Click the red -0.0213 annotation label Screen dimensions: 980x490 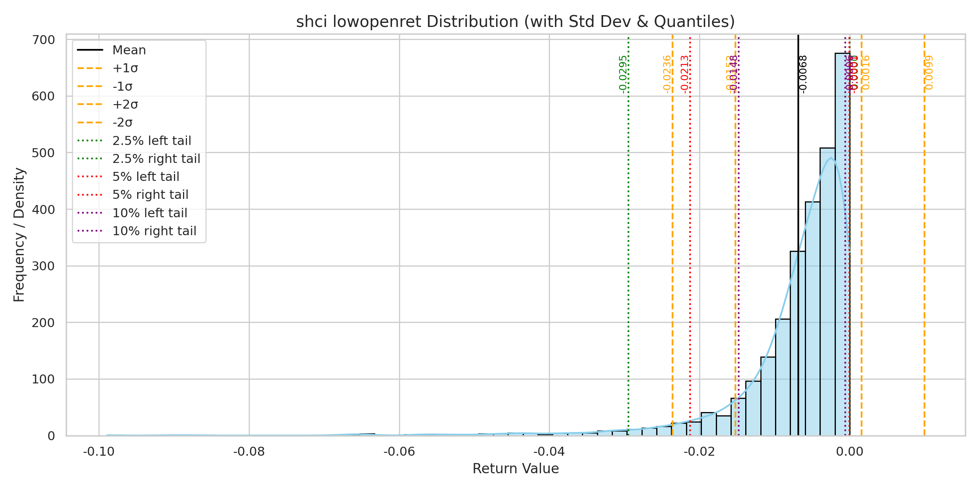click(685, 74)
